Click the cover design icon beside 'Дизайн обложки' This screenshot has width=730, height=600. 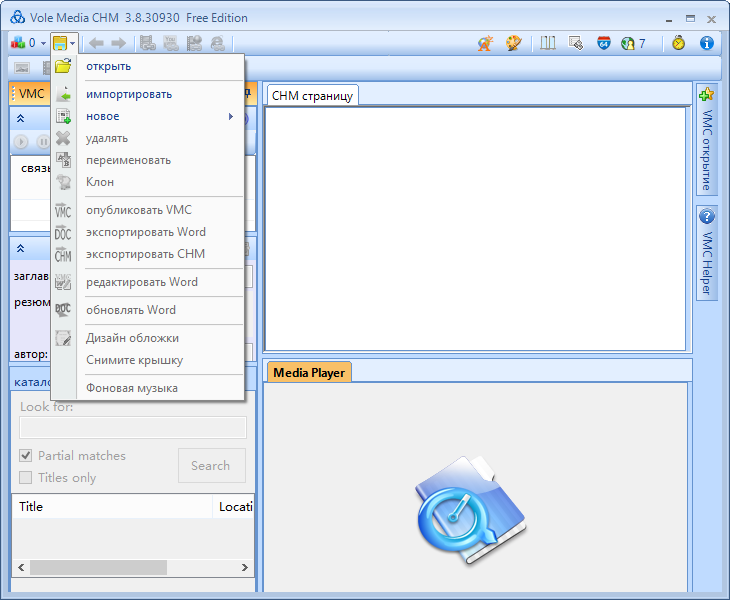63,338
